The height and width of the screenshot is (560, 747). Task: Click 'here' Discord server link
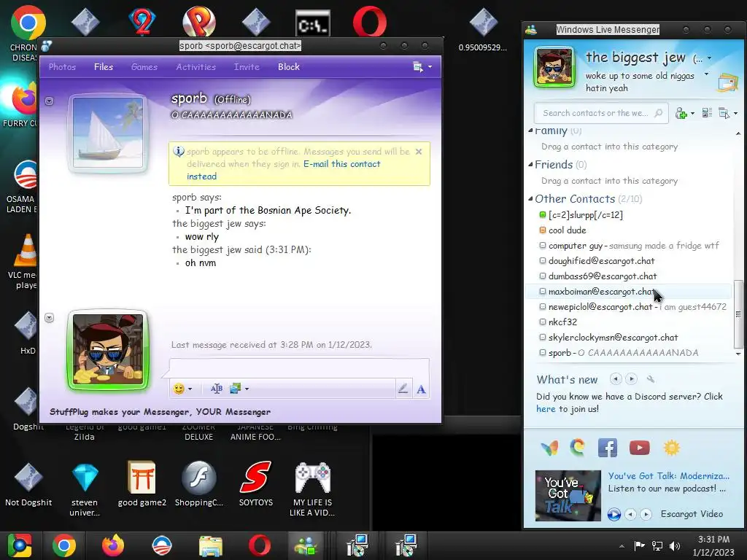(x=546, y=409)
